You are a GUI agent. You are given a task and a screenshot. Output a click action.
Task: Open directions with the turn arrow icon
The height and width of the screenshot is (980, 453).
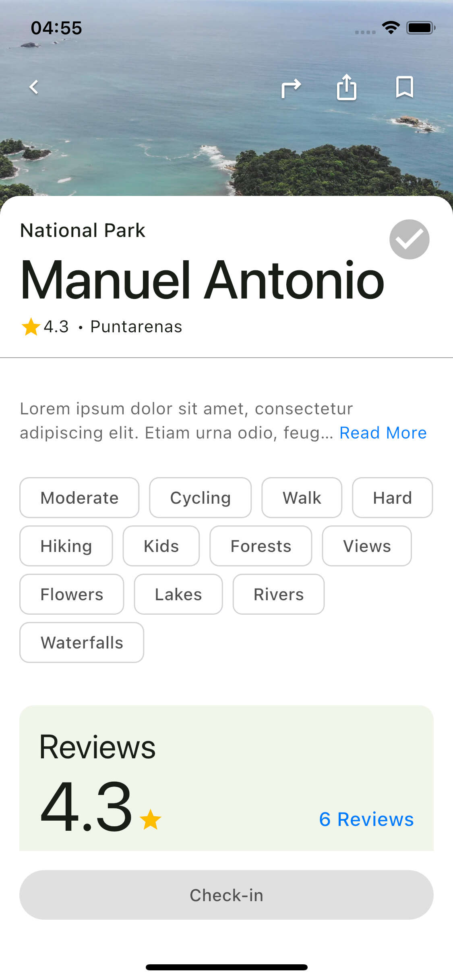pos(291,88)
